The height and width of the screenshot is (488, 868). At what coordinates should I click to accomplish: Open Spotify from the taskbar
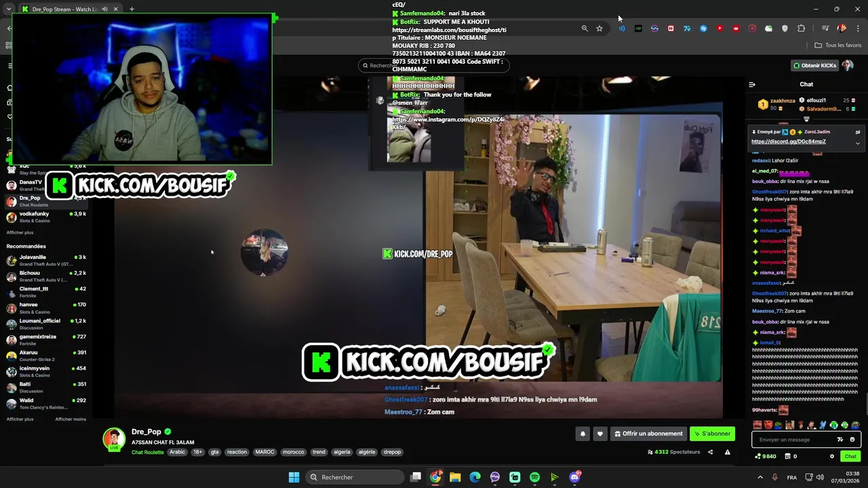[534, 477]
